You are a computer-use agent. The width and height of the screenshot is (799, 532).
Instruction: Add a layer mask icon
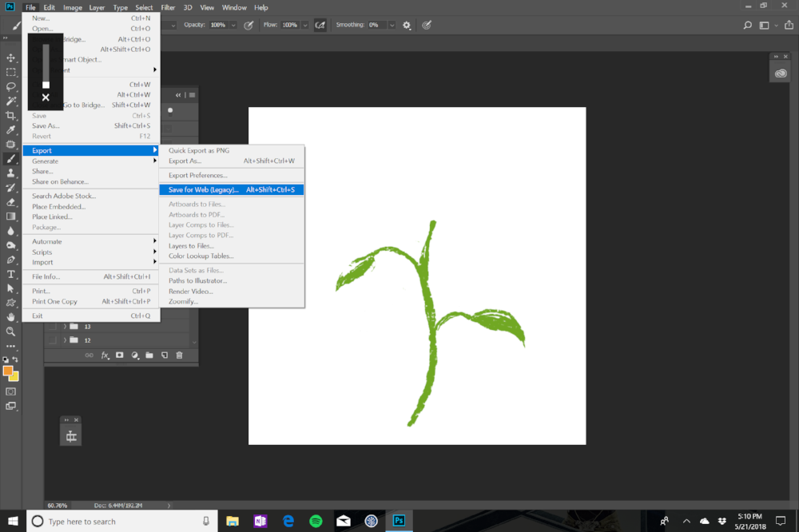pyautogui.click(x=119, y=355)
